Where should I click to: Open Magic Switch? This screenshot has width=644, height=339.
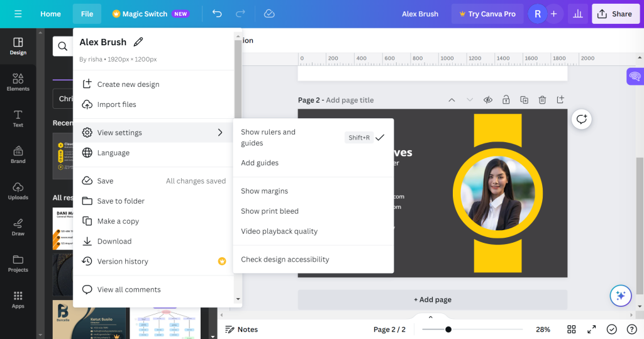tap(150, 14)
